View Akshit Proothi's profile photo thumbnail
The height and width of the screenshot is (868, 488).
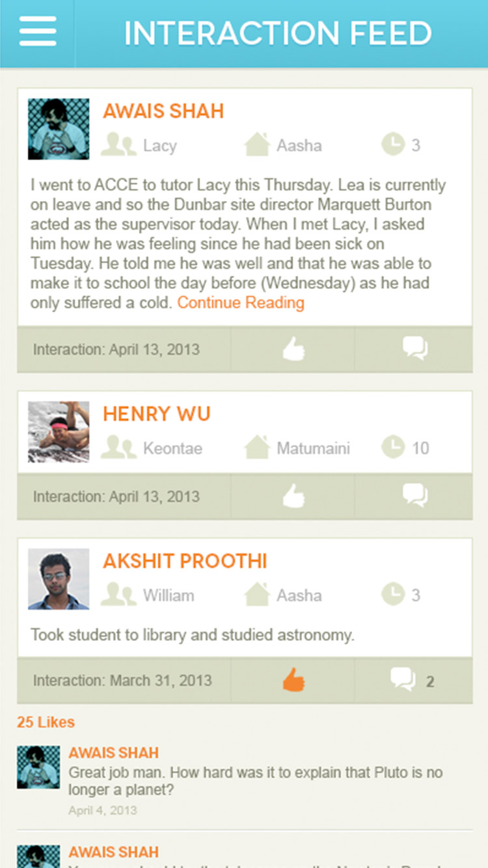59,579
